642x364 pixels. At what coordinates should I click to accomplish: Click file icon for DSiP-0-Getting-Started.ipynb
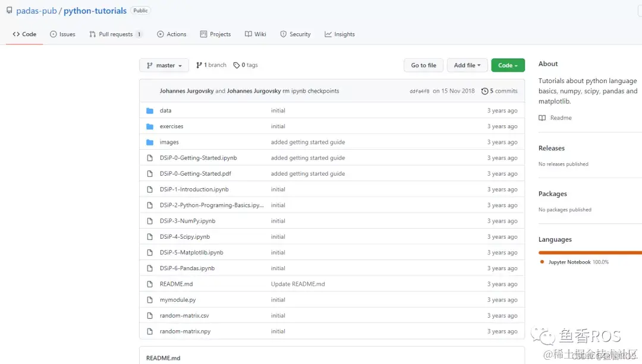(150, 158)
